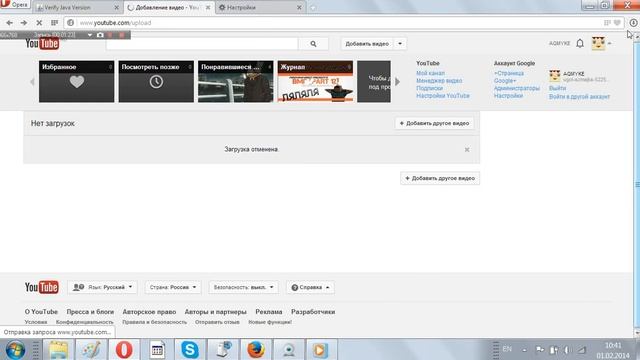This screenshot has height=360, width=640.
Task: Click the Отправить отзыв footer link
Action: coord(217,322)
